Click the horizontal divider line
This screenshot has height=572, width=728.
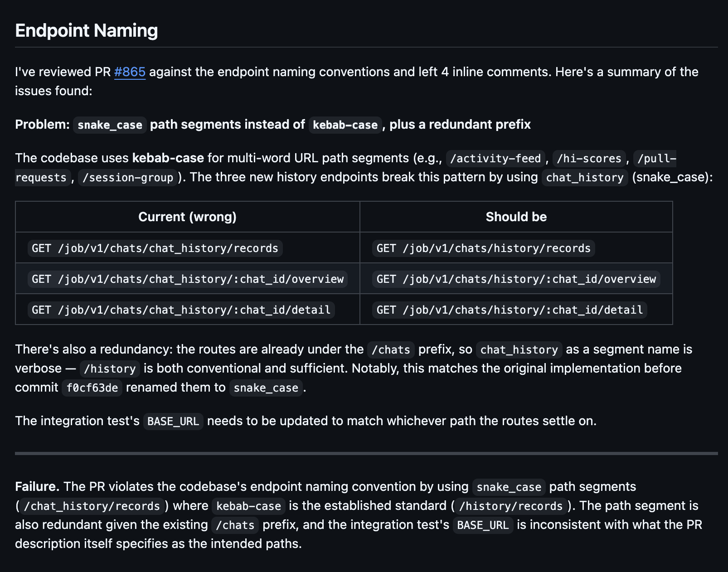click(366, 453)
